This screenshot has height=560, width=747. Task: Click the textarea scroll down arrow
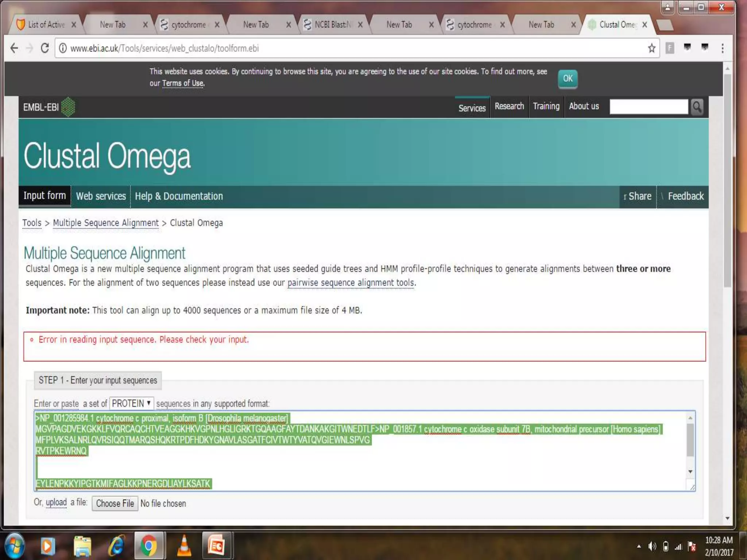point(690,472)
